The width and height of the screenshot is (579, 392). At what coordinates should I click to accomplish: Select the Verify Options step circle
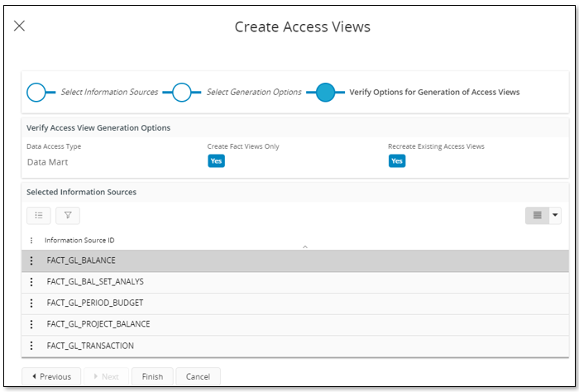[x=325, y=93]
